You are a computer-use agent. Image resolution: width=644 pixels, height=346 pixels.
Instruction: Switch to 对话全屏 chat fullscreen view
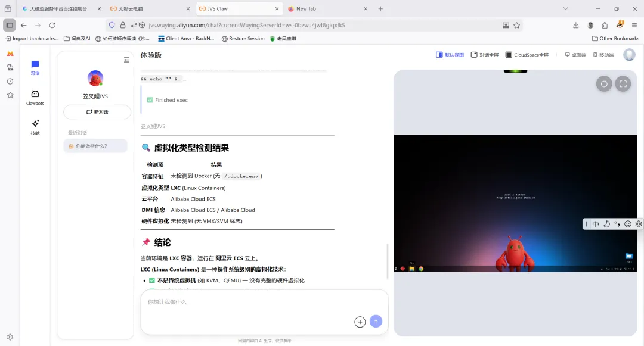click(485, 55)
